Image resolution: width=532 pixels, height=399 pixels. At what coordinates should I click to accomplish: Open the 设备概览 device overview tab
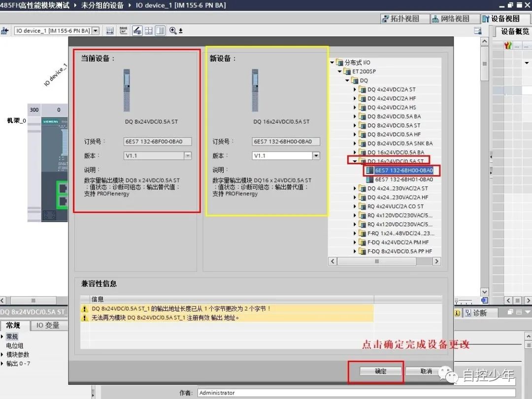click(x=515, y=31)
